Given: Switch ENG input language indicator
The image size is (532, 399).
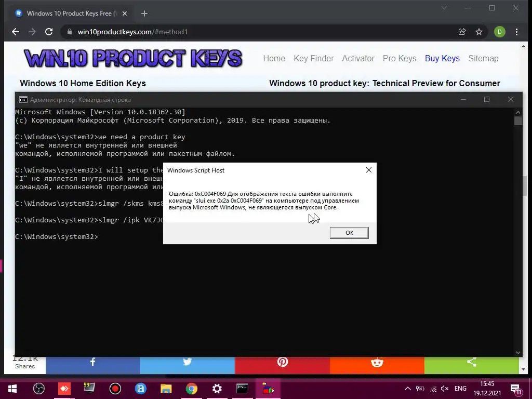Looking at the screenshot, I should (x=460, y=389).
